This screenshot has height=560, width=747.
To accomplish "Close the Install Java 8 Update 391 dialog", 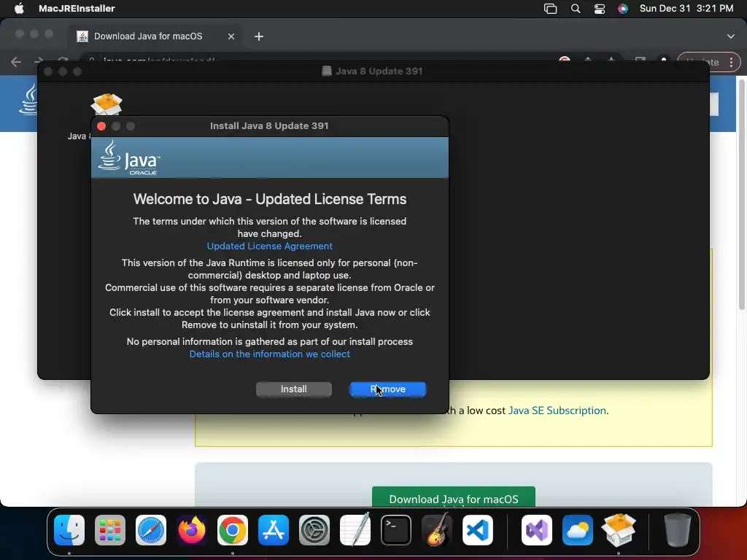I will pyautogui.click(x=101, y=126).
